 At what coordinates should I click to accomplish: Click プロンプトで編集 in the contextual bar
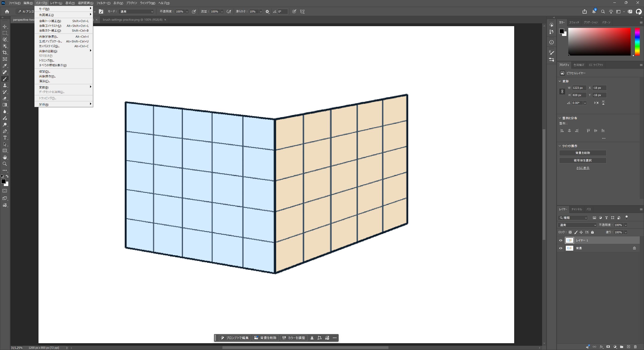(235, 338)
